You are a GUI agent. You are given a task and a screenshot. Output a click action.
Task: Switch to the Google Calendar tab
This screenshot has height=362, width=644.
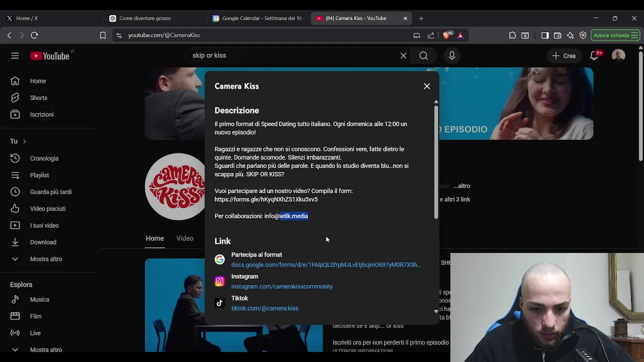pyautogui.click(x=258, y=18)
